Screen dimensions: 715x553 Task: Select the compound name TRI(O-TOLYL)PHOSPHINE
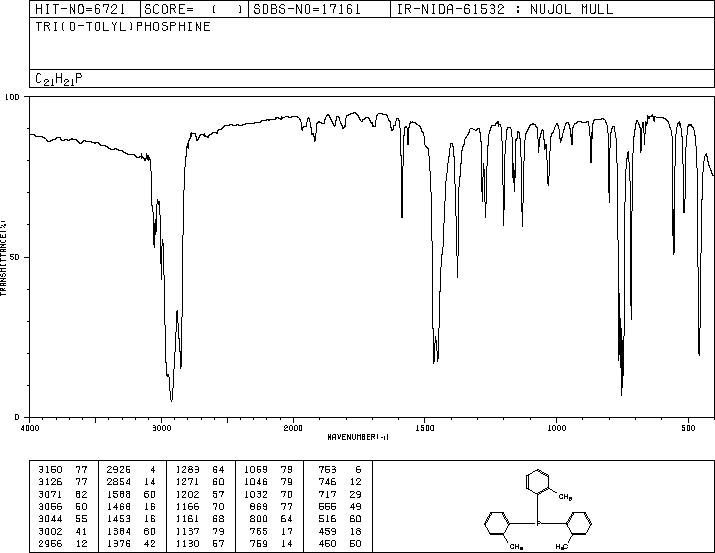123,26
